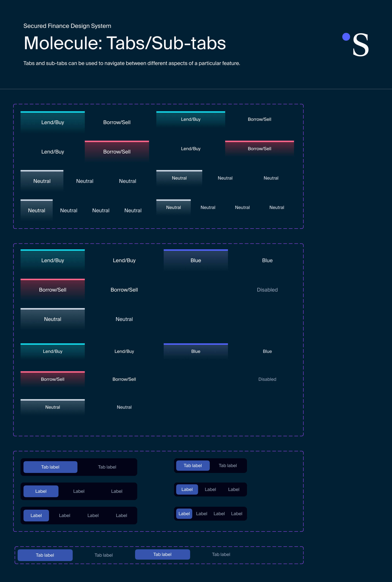Select second Neutral tab in large four-tab row
The height and width of the screenshot is (582, 392).
tap(69, 210)
